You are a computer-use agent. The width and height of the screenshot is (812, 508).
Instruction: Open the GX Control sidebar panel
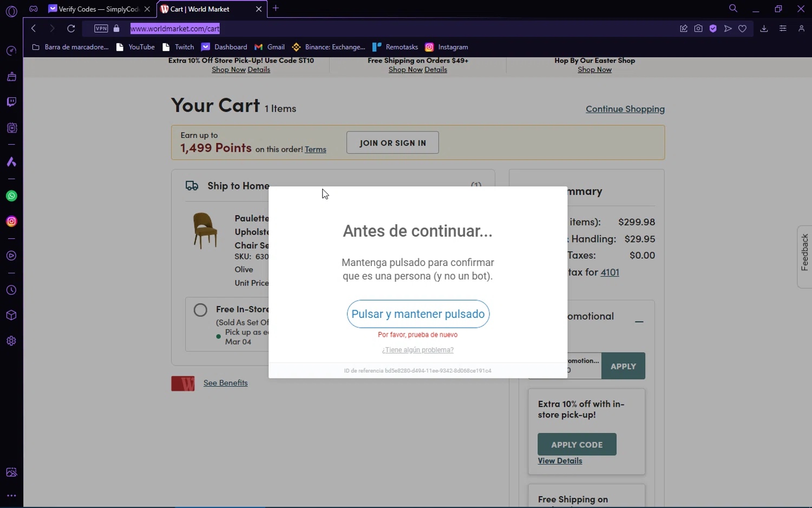point(11,128)
